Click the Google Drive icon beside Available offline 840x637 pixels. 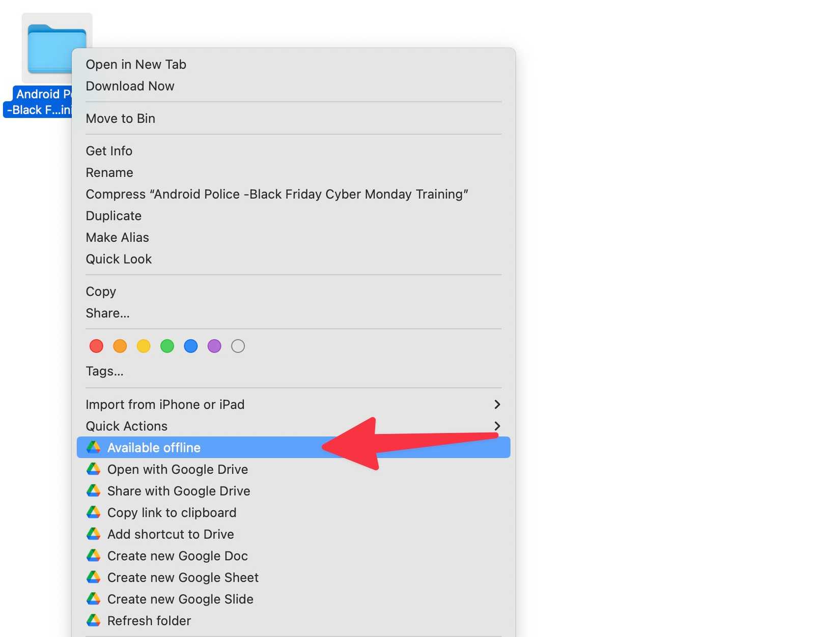pos(94,447)
